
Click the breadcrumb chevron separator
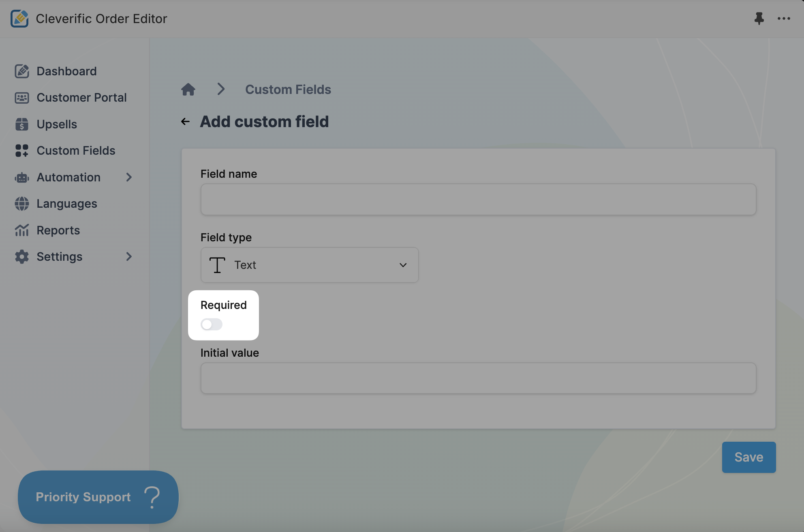coord(221,89)
